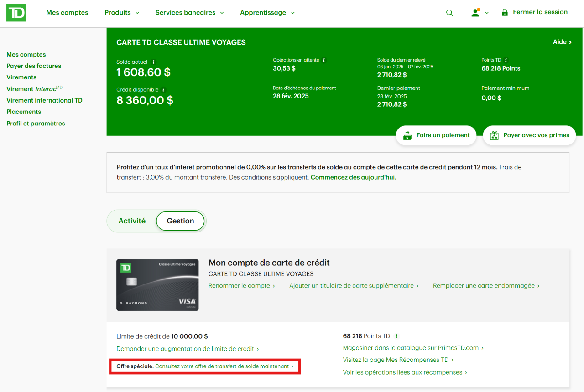Select Demander une augmentation de limite de crédit
The image size is (584, 392).
tap(187, 348)
